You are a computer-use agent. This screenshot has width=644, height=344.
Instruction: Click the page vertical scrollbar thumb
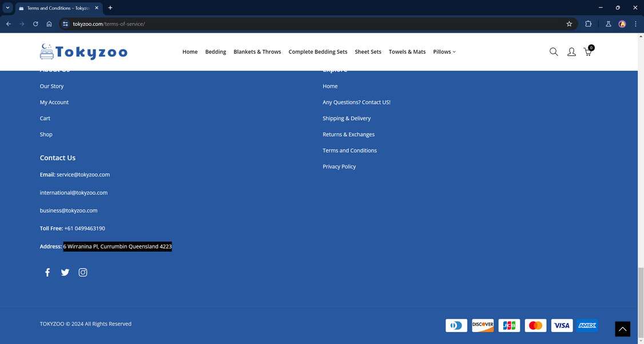coord(641,303)
